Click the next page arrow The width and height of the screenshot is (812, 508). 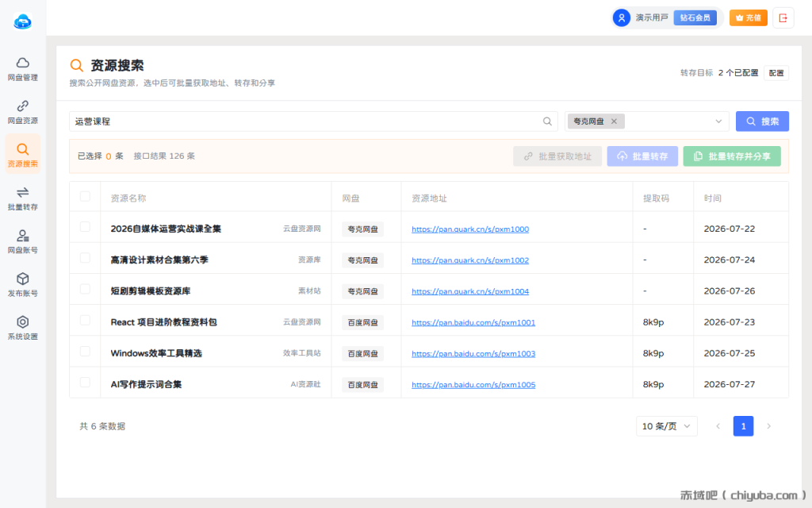pos(768,426)
